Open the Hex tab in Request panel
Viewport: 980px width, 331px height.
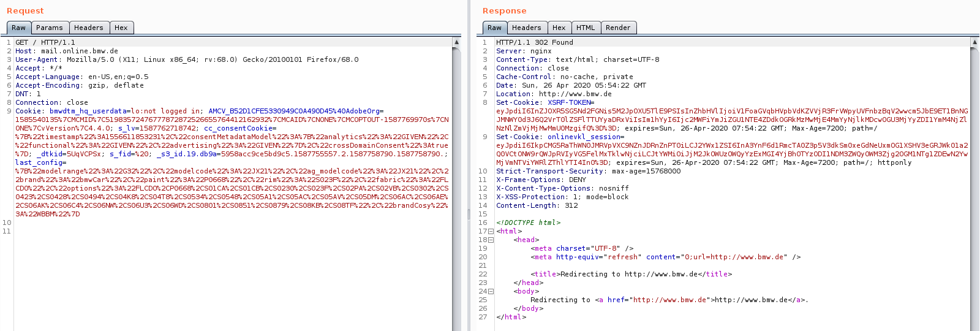121,28
